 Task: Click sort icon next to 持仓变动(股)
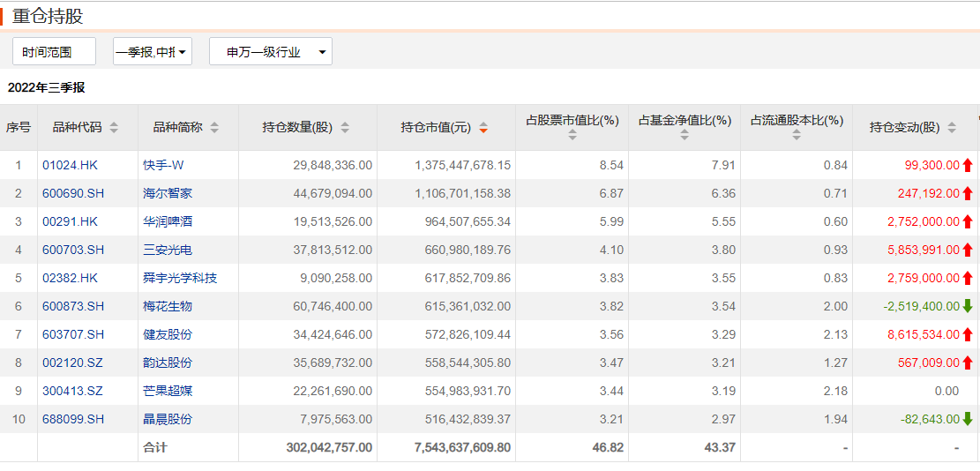click(952, 128)
